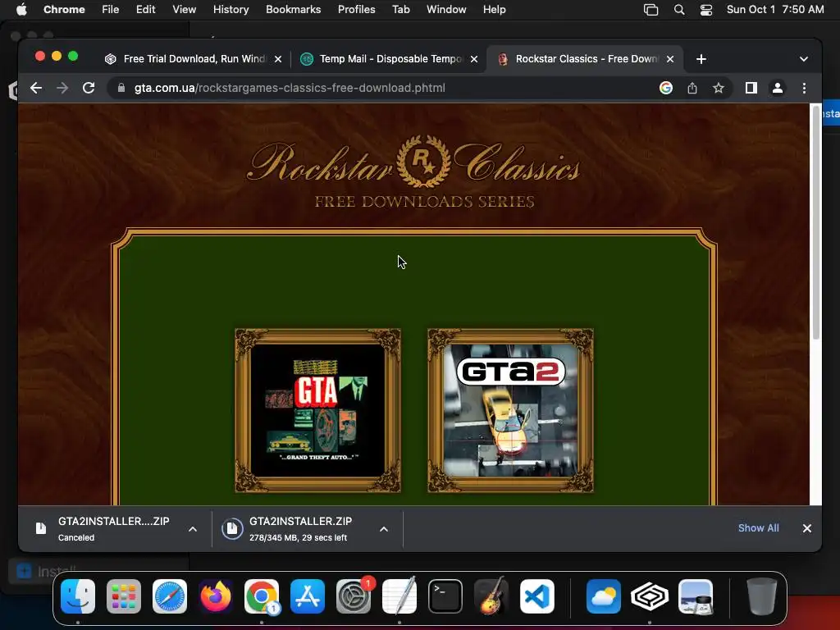Viewport: 840px width, 630px height.
Task: Open the Chrome profile menu
Action: coord(778,88)
